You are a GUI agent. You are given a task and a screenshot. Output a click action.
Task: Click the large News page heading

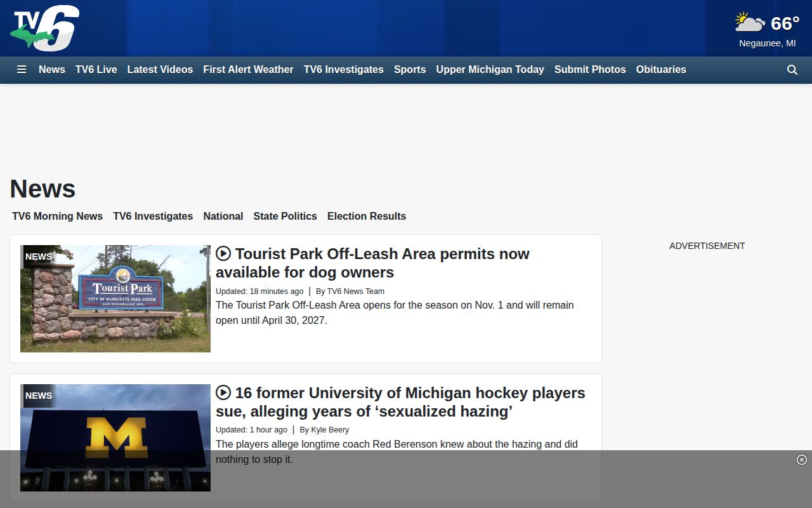coord(43,189)
